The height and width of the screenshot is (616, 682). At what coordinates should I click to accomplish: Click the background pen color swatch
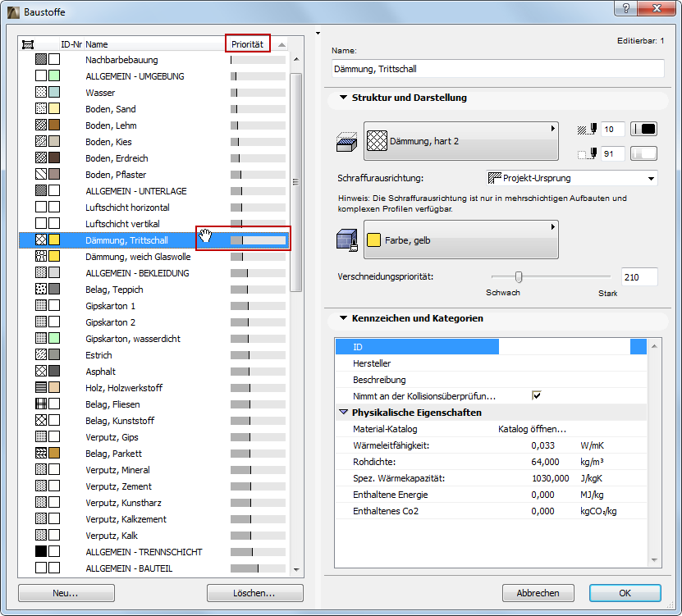coord(643,153)
